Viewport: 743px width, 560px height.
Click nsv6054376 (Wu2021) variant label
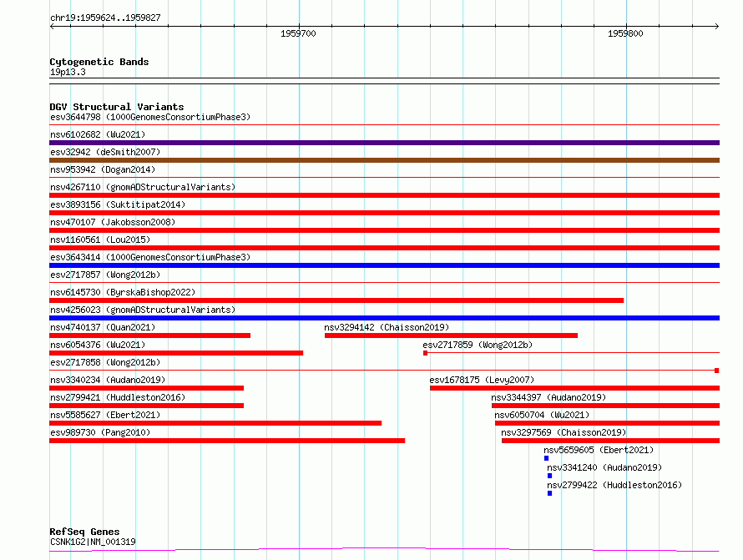[x=98, y=345]
